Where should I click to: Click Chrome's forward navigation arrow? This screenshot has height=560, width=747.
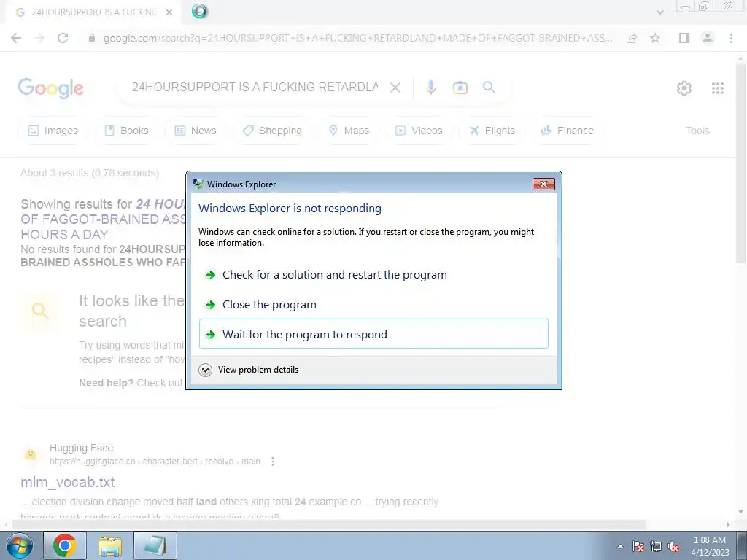(x=39, y=38)
